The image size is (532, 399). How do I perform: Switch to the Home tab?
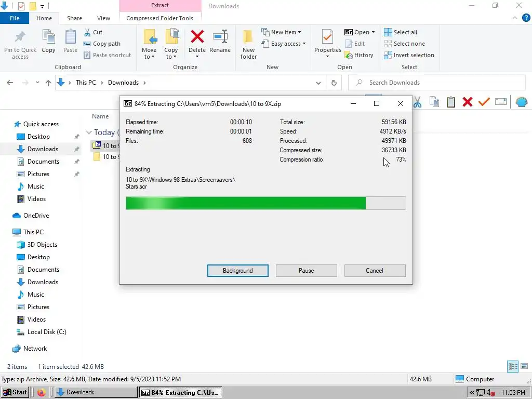point(44,18)
